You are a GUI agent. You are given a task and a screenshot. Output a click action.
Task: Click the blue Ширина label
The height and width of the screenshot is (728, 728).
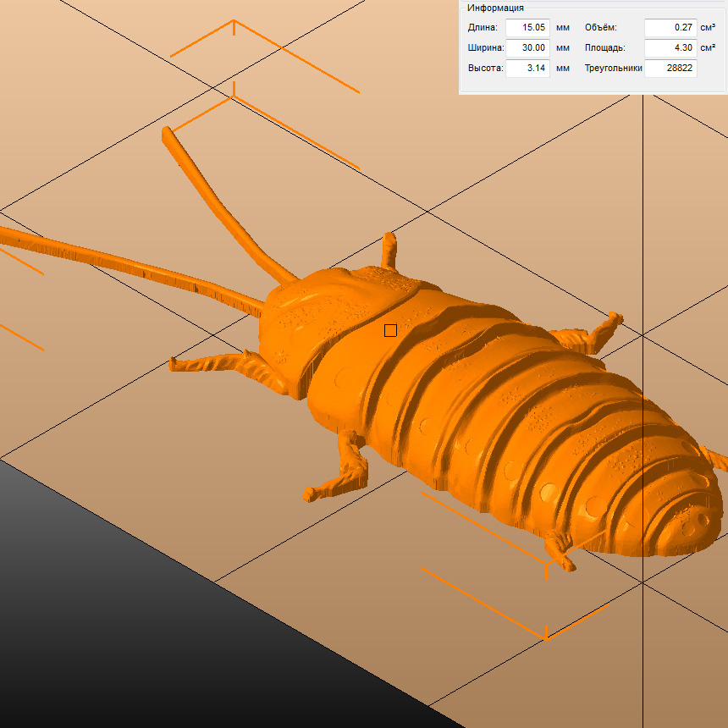tap(486, 48)
